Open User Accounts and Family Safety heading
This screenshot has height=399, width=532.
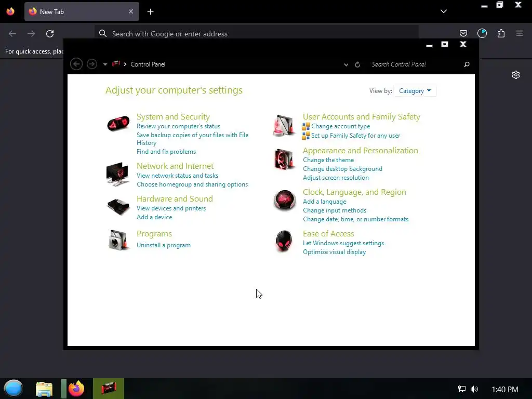[x=362, y=117]
